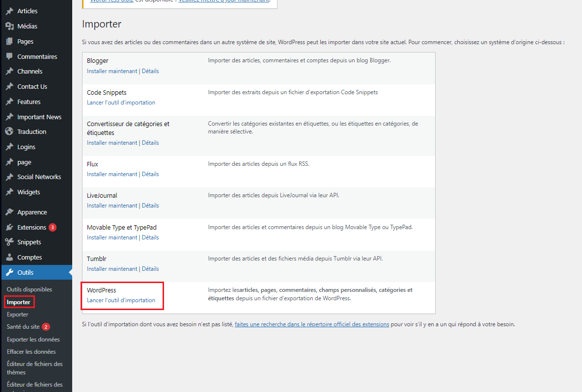The image size is (582, 392).
Task: Click the Extensions update count badge
Action: coord(53,227)
